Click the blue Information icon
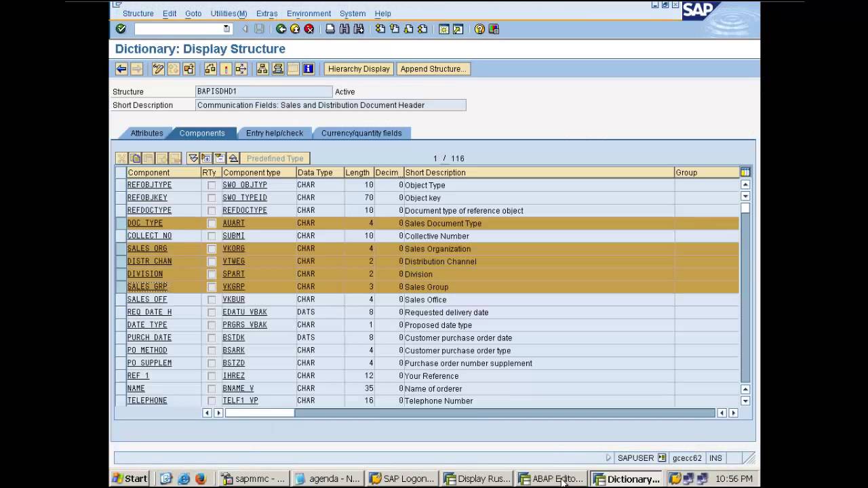868x488 pixels. click(309, 68)
